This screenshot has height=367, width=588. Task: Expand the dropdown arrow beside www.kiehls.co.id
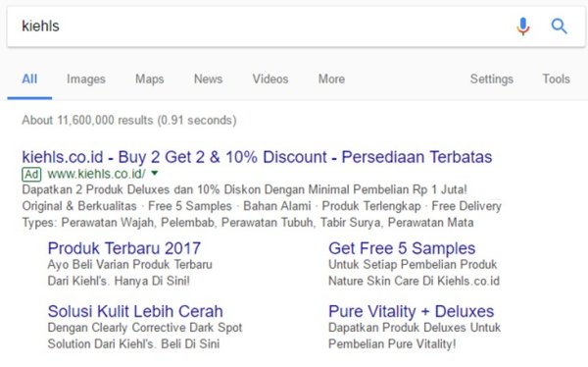pos(155,173)
